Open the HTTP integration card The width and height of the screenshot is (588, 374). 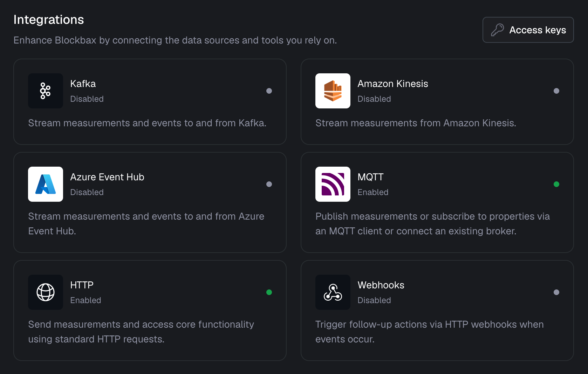(150, 310)
